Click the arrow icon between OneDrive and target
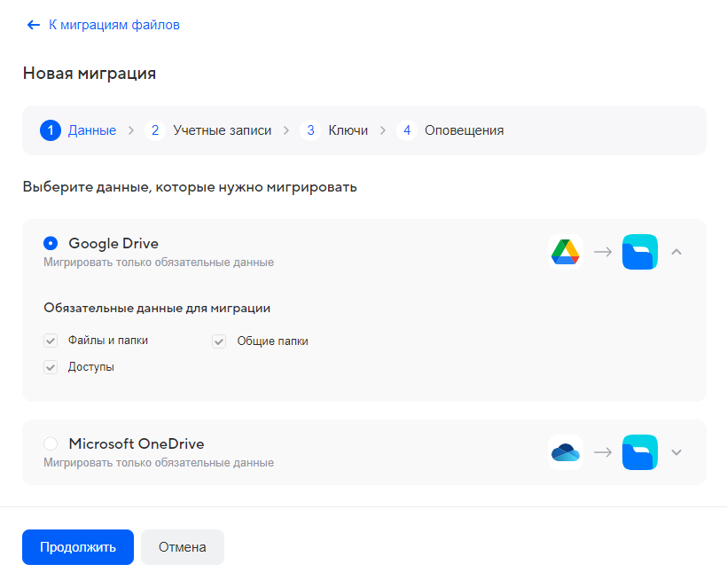727x588 pixels. 603,451
